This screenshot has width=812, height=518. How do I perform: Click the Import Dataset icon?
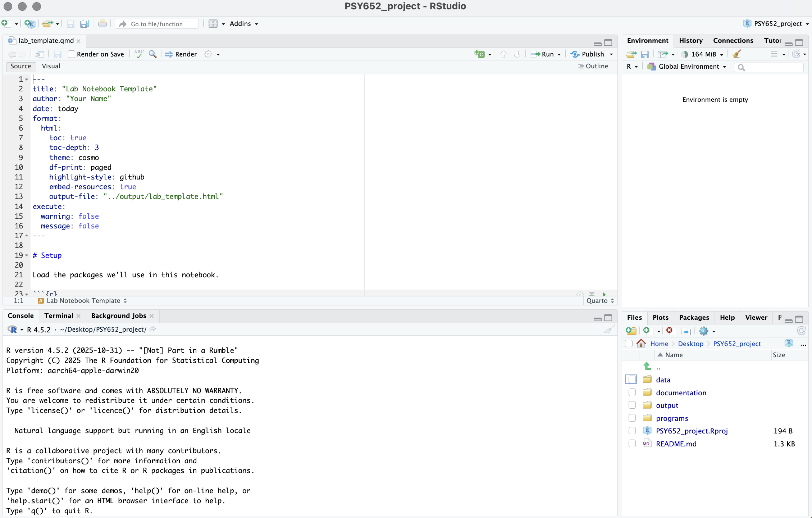click(663, 54)
